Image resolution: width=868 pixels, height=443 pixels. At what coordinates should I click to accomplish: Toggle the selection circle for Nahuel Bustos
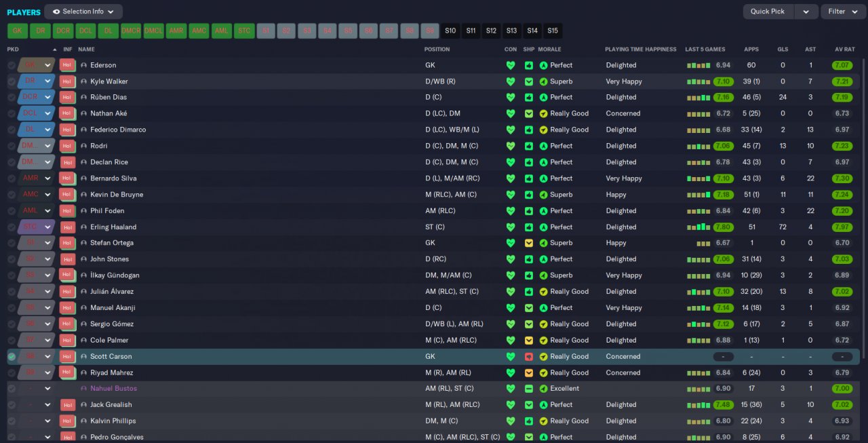[x=12, y=389]
